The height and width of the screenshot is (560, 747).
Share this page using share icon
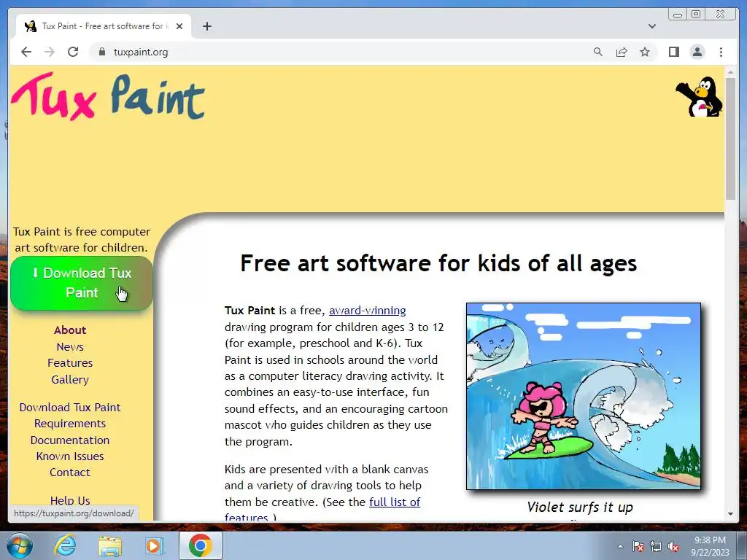point(622,52)
